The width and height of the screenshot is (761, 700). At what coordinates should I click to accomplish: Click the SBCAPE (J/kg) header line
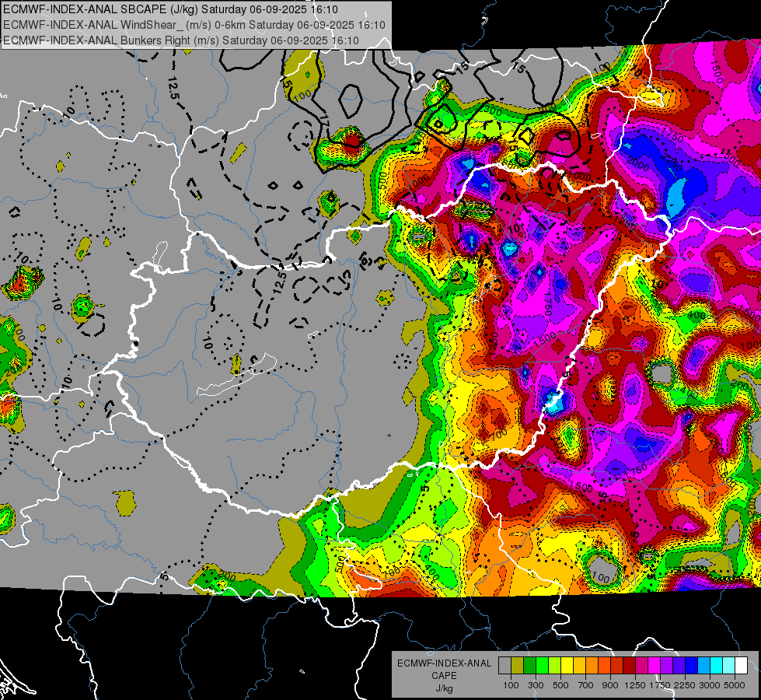[171, 9]
